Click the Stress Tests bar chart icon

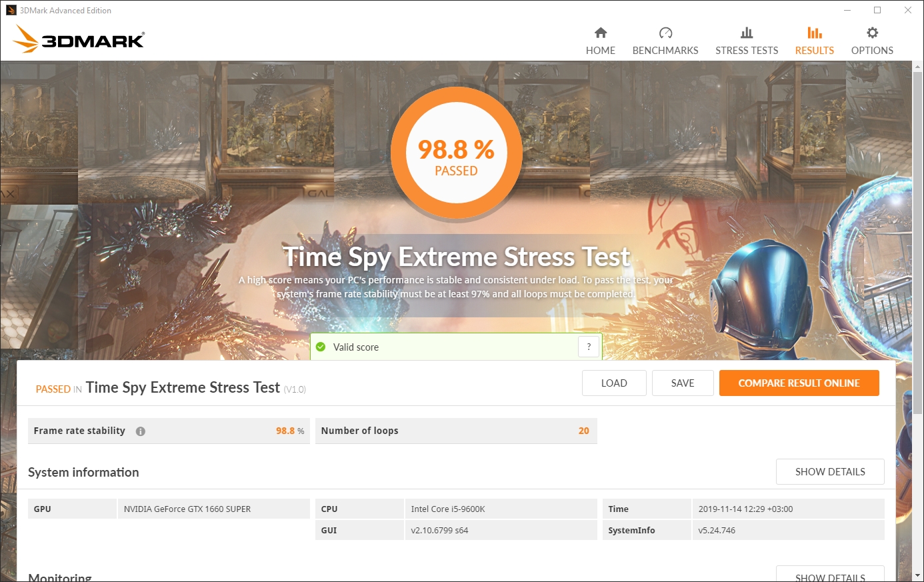click(x=747, y=33)
